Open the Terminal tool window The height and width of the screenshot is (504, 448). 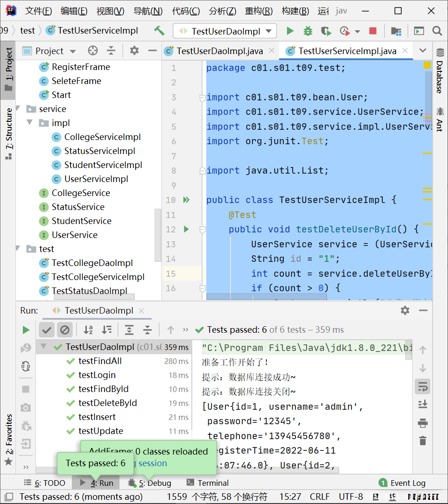208,483
